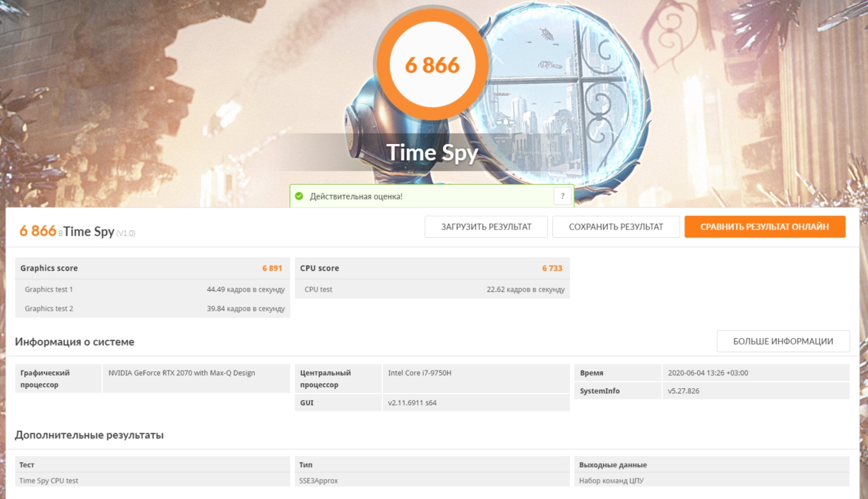
Task: Click the Time Spy title banner
Action: tap(432, 153)
